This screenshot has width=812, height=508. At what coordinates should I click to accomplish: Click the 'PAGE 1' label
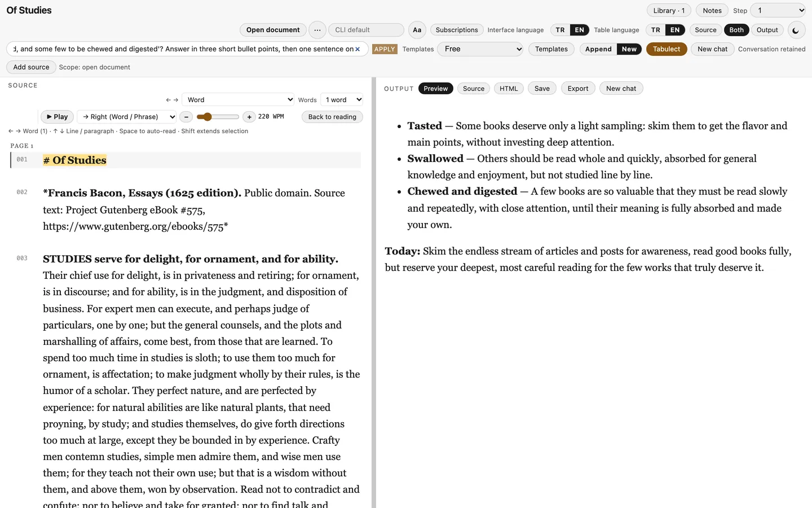click(x=22, y=146)
